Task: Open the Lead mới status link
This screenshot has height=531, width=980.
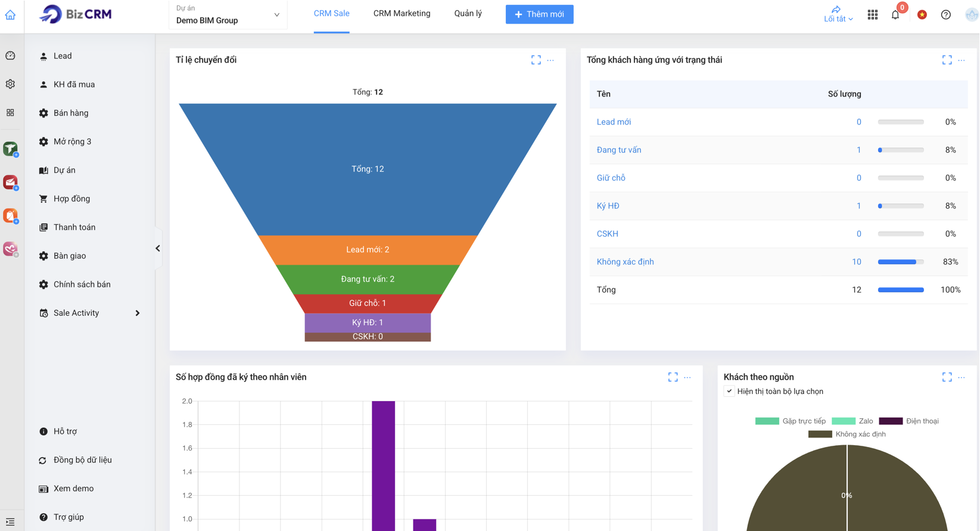Action: tap(614, 122)
